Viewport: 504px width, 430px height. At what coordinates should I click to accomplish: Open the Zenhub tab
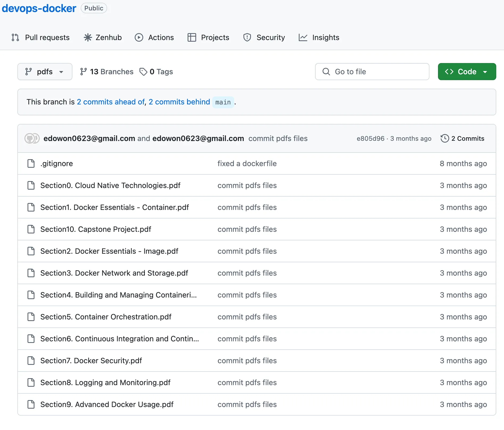click(103, 37)
